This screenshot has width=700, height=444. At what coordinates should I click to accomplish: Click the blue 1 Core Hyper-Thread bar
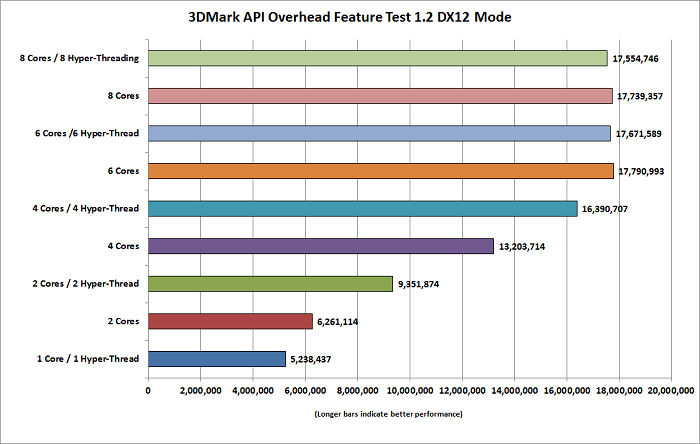pos(217,359)
